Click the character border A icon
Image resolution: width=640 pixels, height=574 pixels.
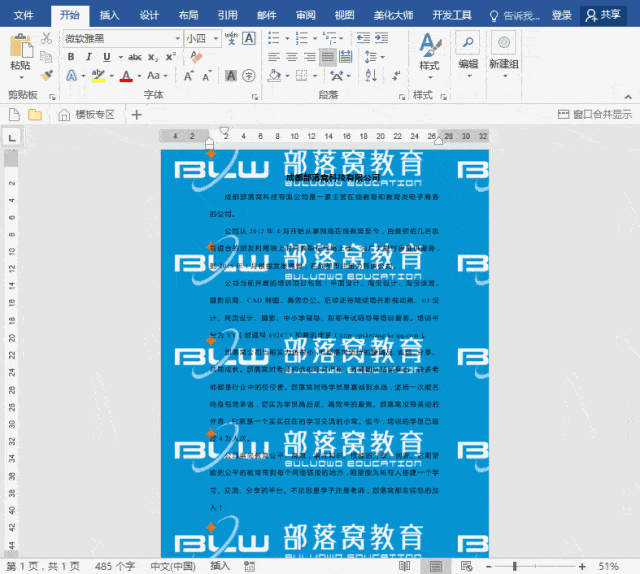[249, 38]
